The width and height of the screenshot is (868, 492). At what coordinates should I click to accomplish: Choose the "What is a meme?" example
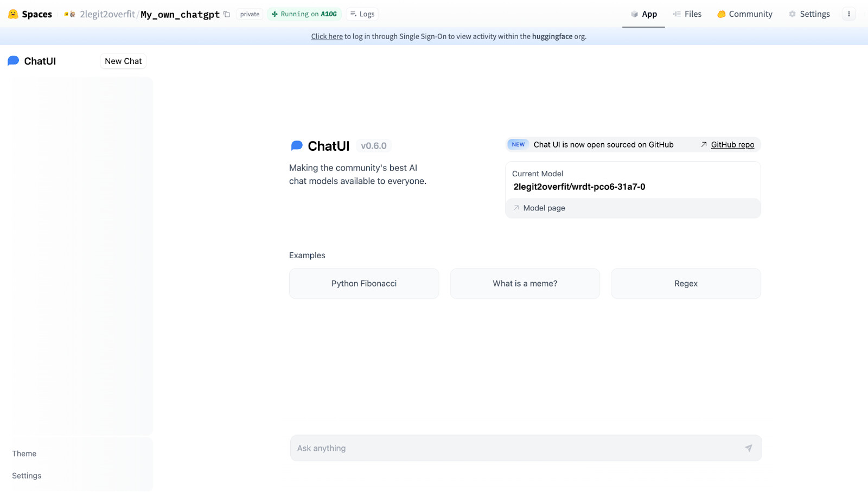coord(525,284)
